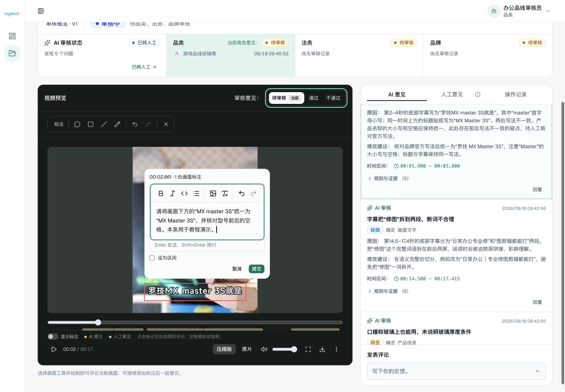Click in the annotation text editor
Image resolution: width=565 pixels, height=392 pixels.
pyautogui.click(x=207, y=220)
